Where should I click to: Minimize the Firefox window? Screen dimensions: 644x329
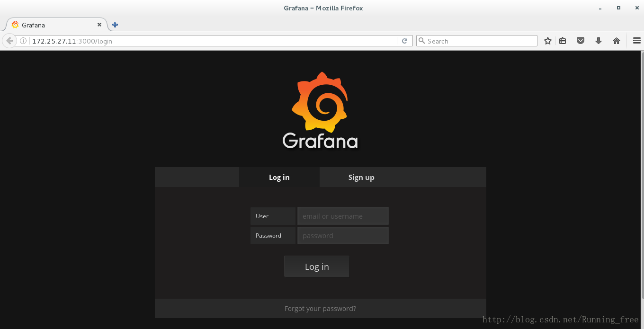(x=600, y=8)
